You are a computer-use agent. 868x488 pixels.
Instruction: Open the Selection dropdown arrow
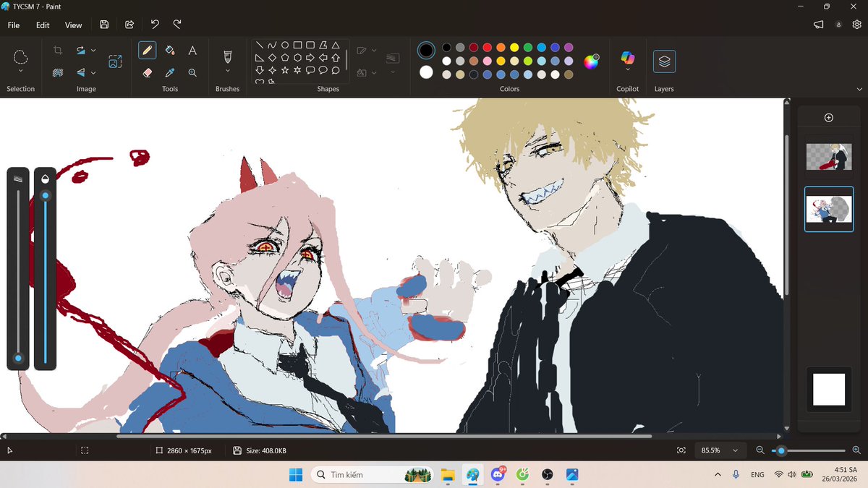tap(20, 71)
